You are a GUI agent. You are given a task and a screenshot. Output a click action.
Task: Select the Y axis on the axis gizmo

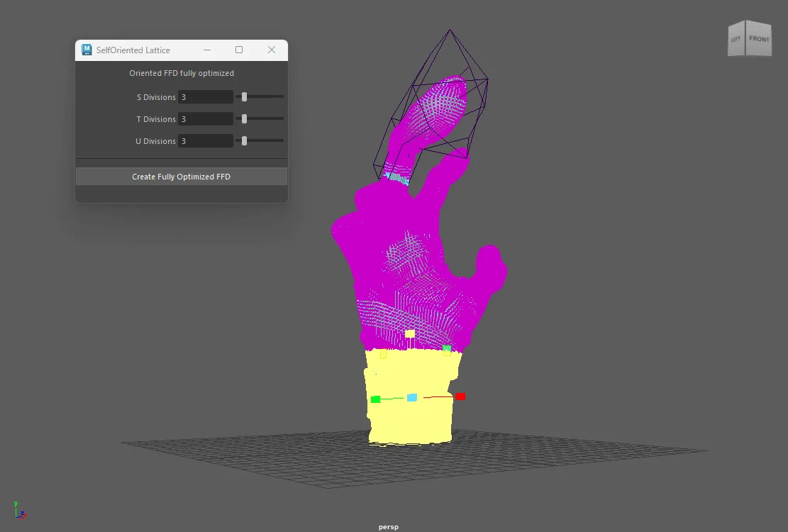pyautogui.click(x=17, y=505)
